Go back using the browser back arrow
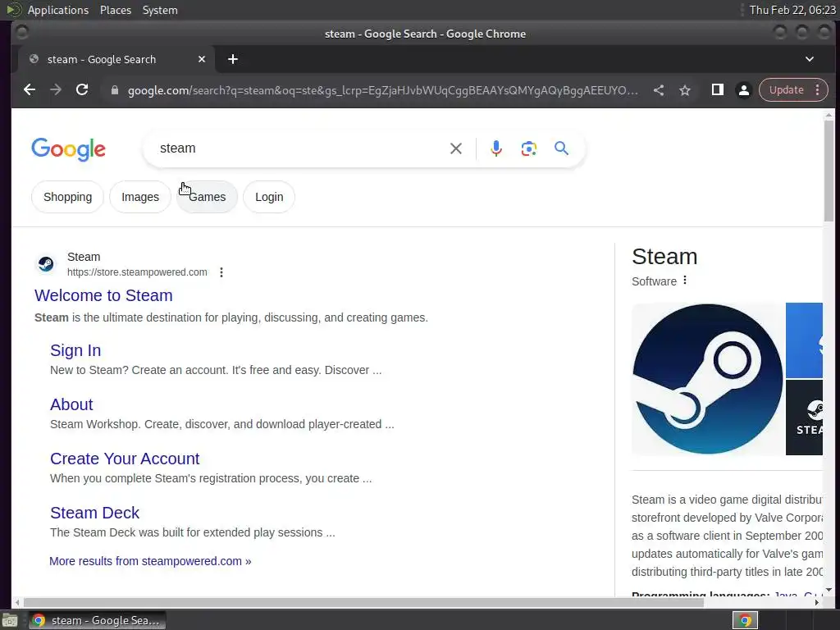 [x=30, y=90]
